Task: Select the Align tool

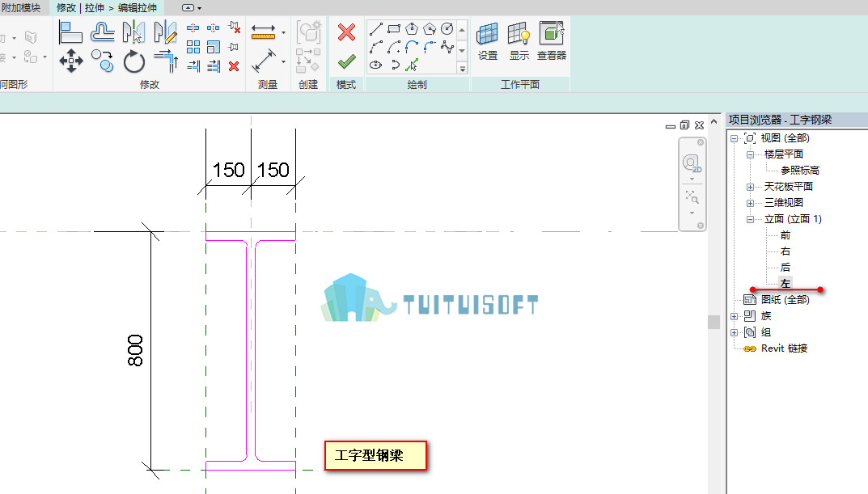Action: (70, 32)
